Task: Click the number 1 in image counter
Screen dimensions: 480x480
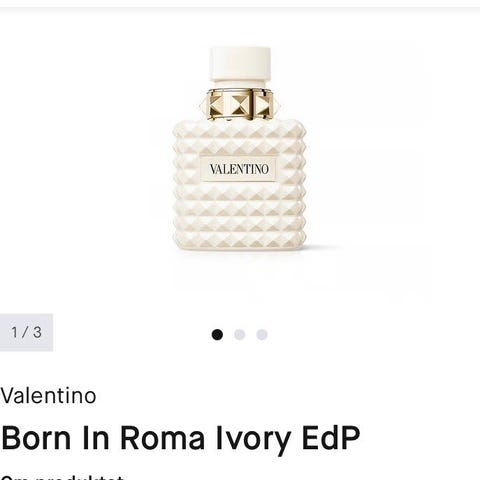Action: click(14, 332)
